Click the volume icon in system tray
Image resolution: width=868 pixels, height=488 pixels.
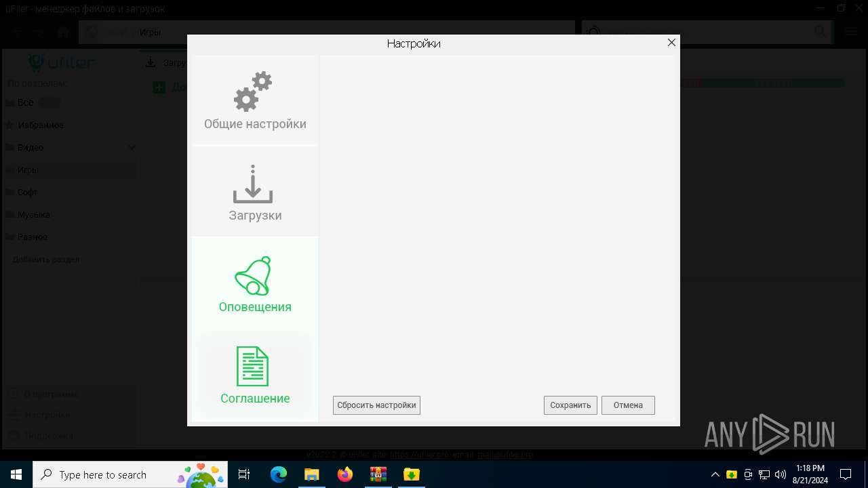(x=780, y=474)
